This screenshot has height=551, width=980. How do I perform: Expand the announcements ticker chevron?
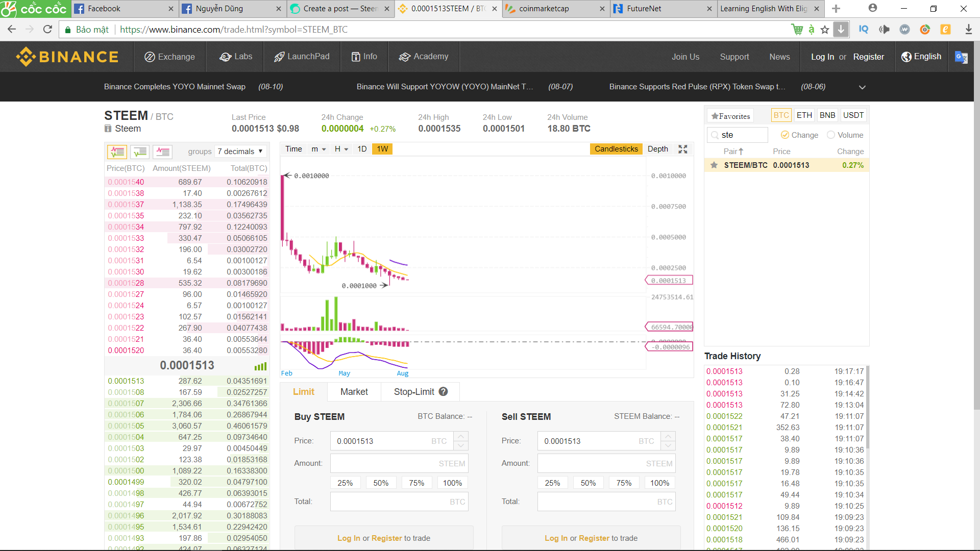[x=862, y=87]
